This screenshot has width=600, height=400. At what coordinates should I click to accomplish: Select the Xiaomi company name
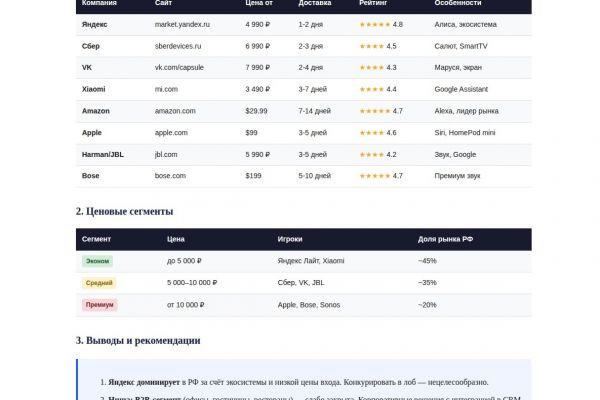tap(93, 89)
